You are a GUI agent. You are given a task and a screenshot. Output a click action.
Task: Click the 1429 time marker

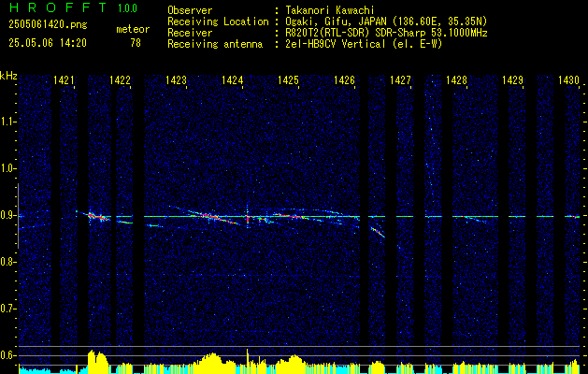[x=512, y=79]
